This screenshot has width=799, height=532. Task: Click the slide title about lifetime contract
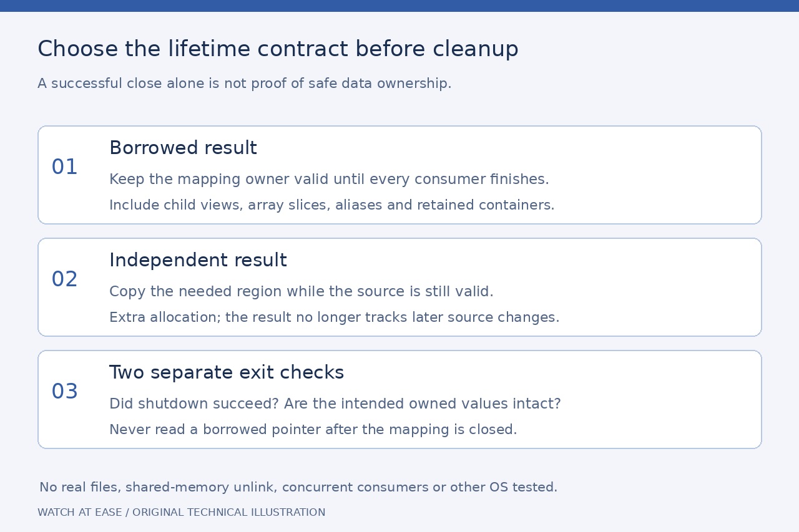point(278,49)
